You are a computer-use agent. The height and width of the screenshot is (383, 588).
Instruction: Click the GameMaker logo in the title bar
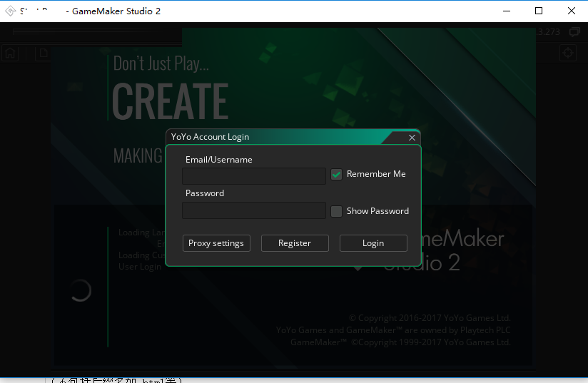(11, 11)
